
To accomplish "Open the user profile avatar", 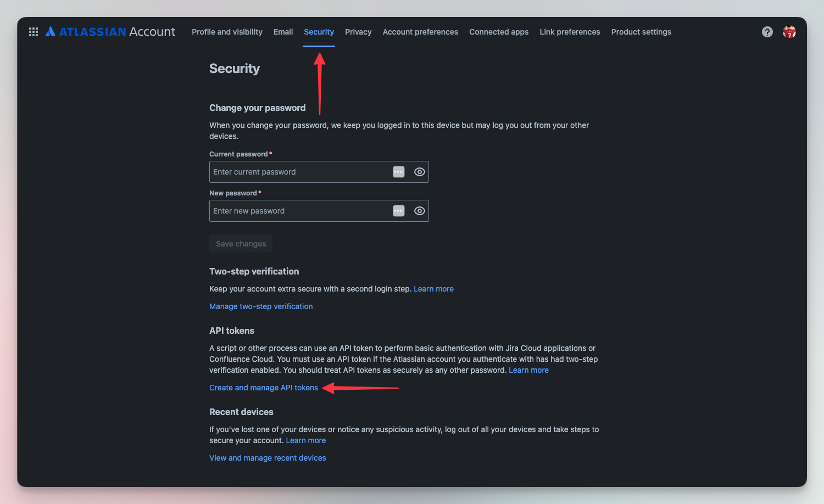I will (x=789, y=32).
